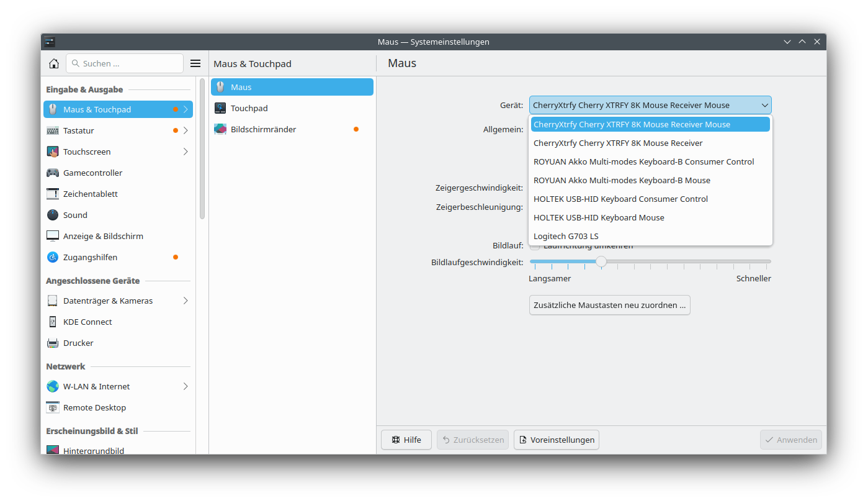
Task: Select HOLTEK USB-HID Keyboard Consumer Control option
Action: [650, 199]
